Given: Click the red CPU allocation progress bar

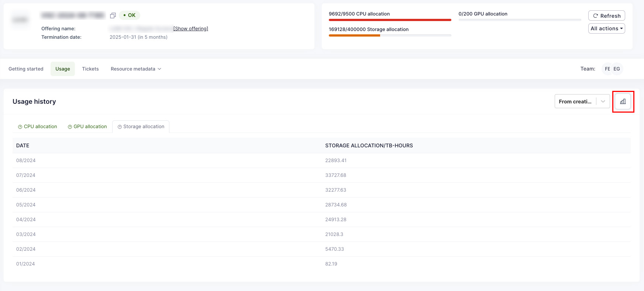Looking at the screenshot, I should [x=390, y=20].
